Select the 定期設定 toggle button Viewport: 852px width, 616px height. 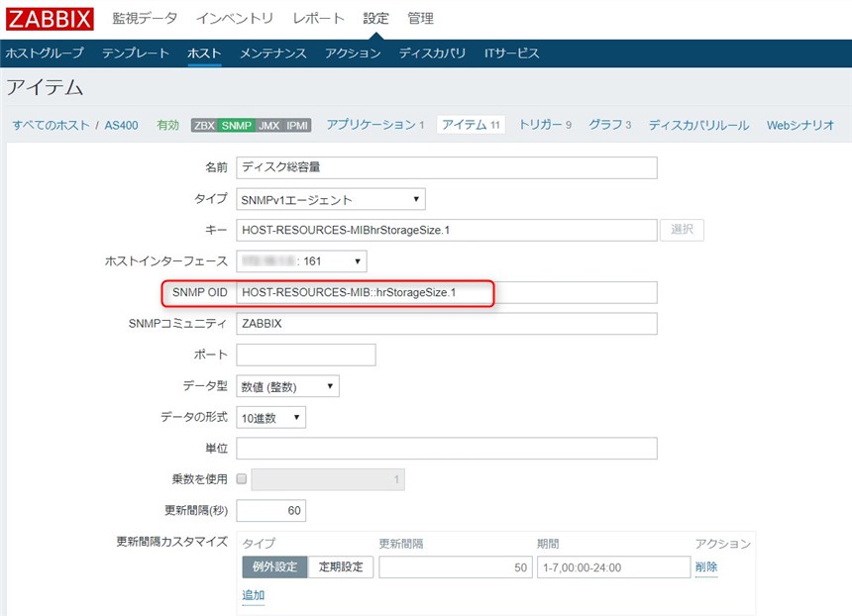[x=341, y=567]
